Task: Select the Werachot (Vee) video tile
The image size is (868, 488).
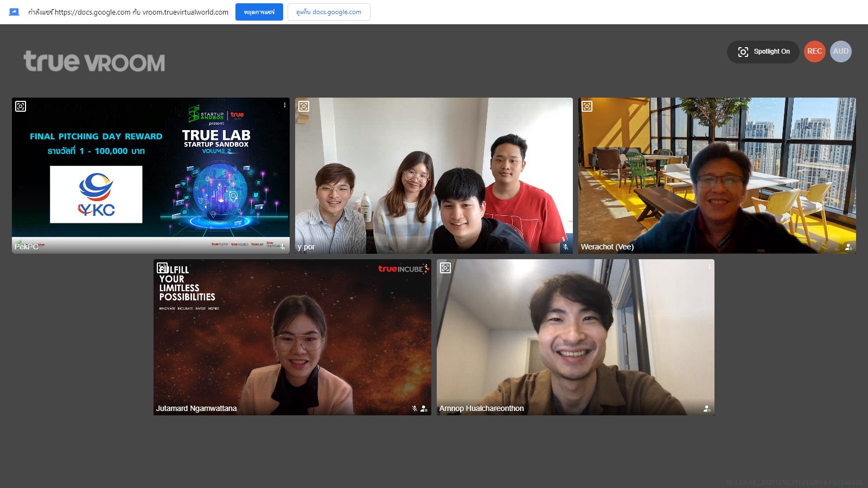Action: (717, 175)
